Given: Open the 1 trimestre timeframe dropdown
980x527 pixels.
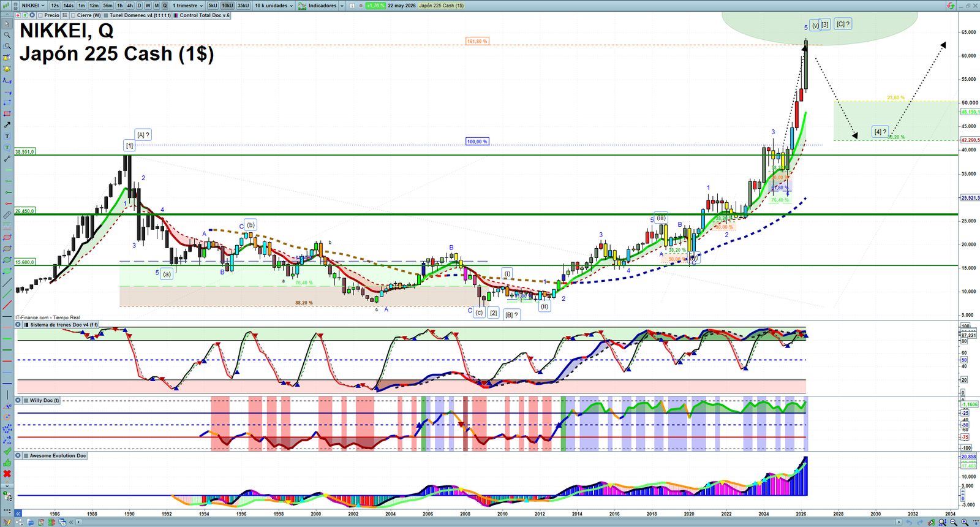Looking at the screenshot, I should coord(187,6).
